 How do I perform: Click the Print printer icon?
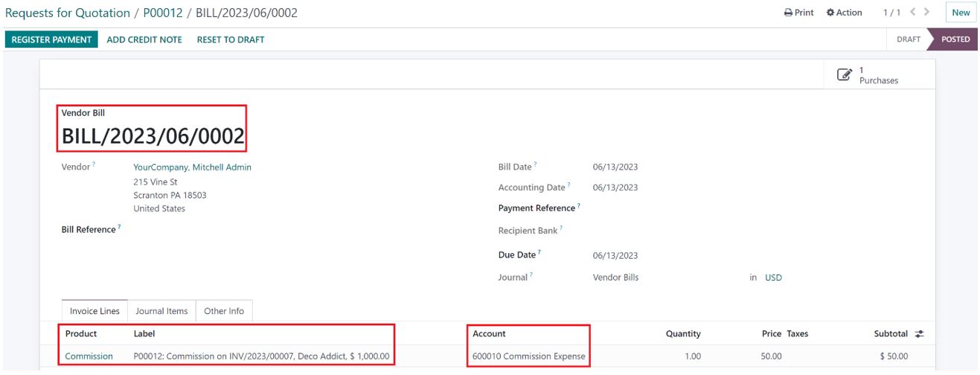click(x=789, y=13)
